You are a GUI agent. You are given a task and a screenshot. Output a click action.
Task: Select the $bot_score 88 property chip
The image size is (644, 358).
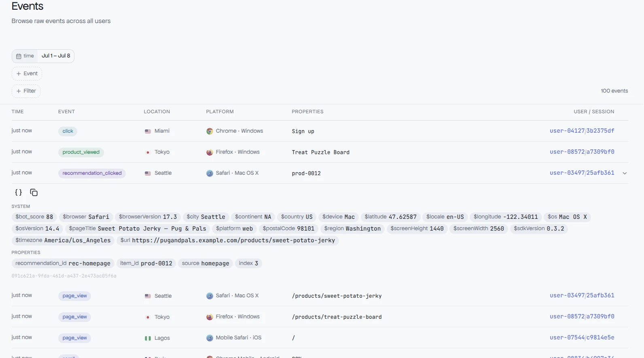34,217
